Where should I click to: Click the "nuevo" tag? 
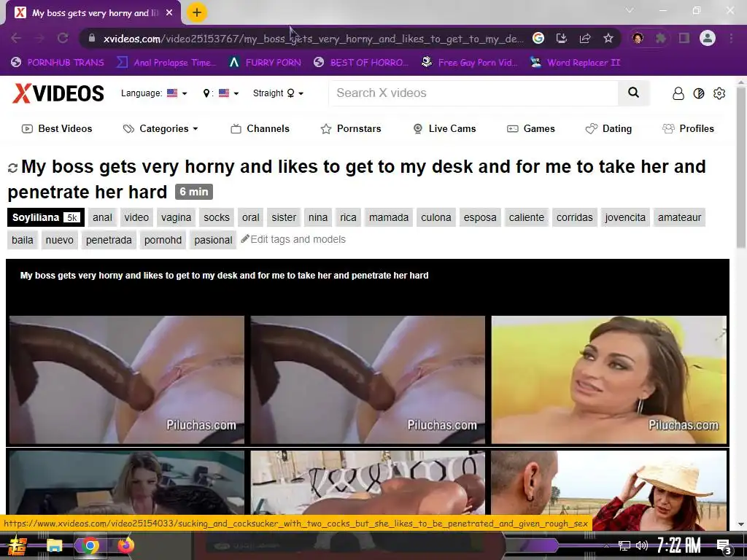pyautogui.click(x=60, y=240)
